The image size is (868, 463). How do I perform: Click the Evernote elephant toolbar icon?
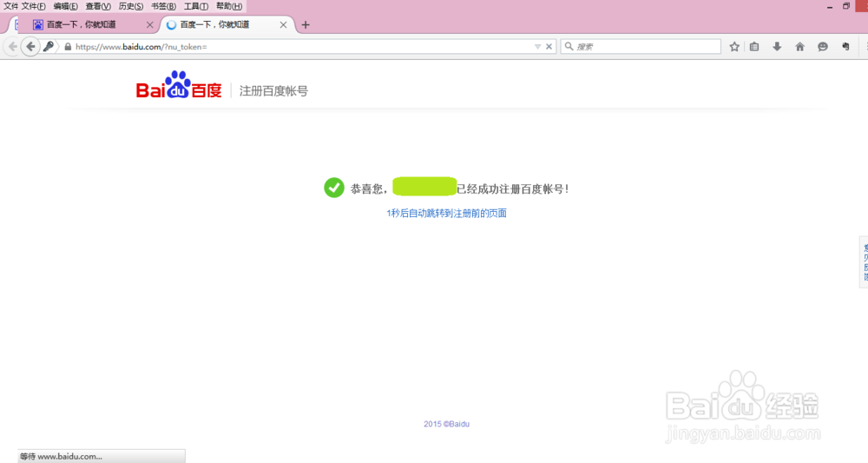pyautogui.click(x=845, y=47)
